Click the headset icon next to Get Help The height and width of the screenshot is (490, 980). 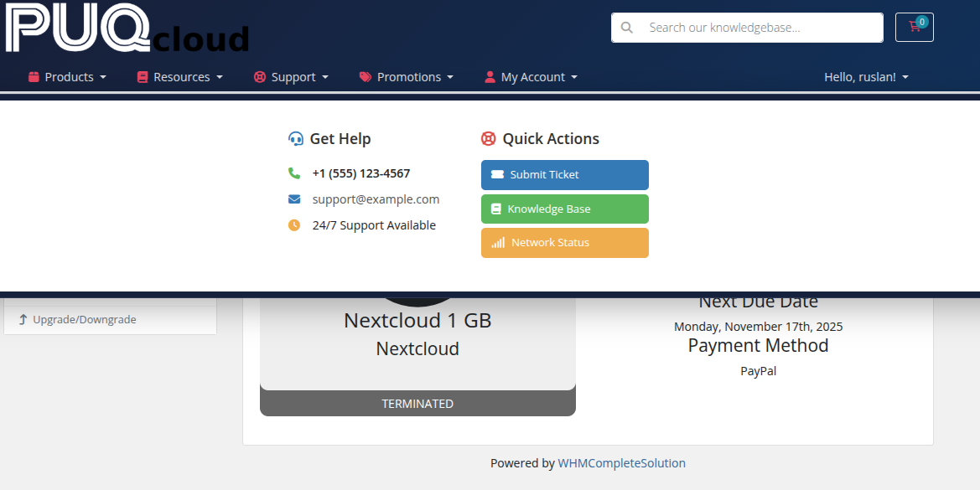pyautogui.click(x=295, y=139)
